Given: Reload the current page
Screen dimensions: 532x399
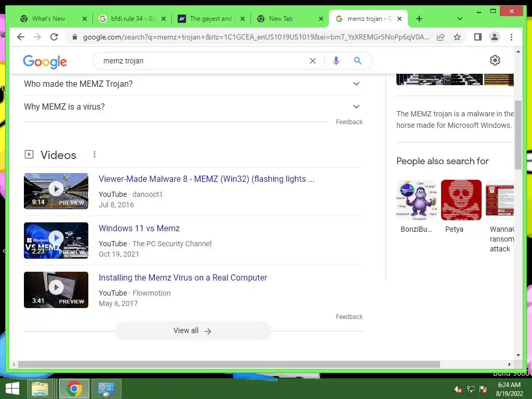Looking at the screenshot, I should click(54, 37).
